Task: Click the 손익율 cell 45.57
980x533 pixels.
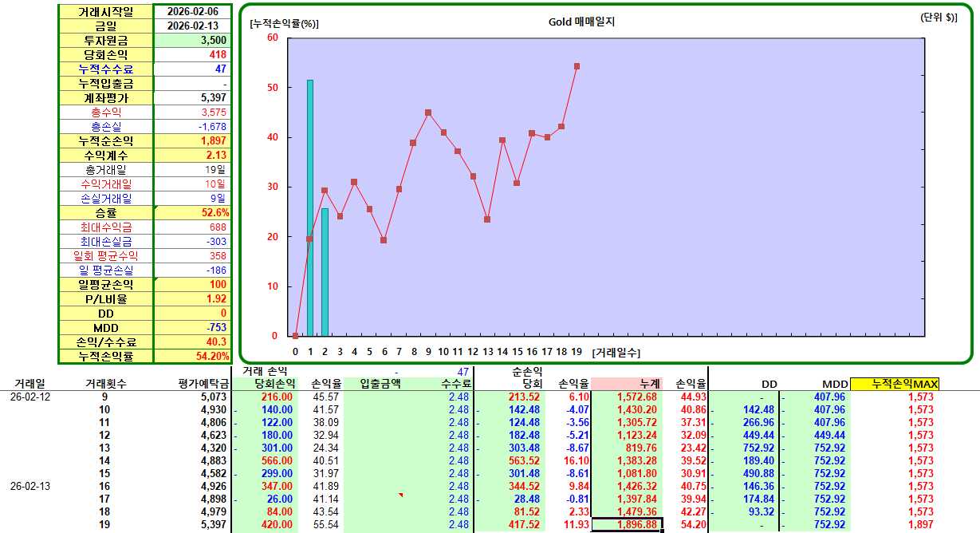Action: pos(325,397)
